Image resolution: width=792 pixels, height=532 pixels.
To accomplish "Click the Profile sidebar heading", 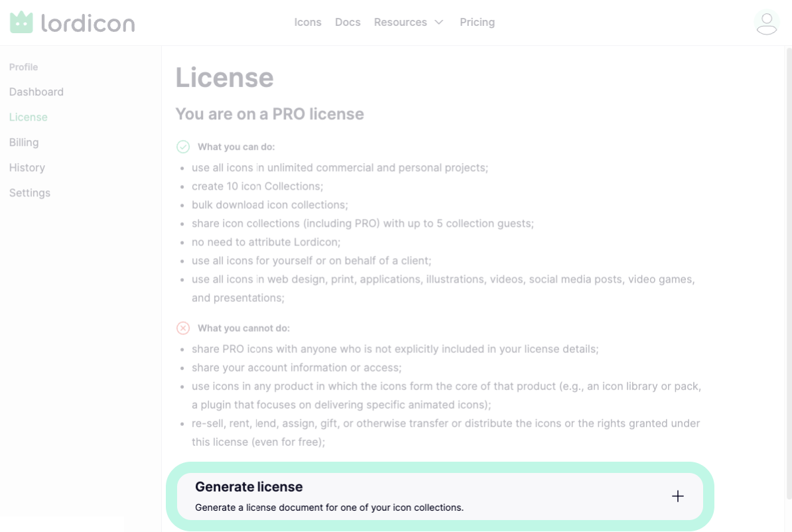I will pos(23,67).
